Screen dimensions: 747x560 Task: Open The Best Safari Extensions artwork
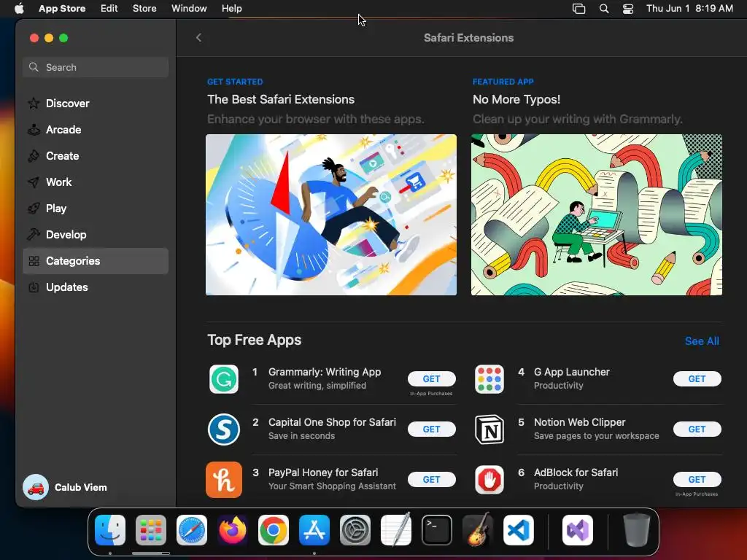click(x=331, y=215)
